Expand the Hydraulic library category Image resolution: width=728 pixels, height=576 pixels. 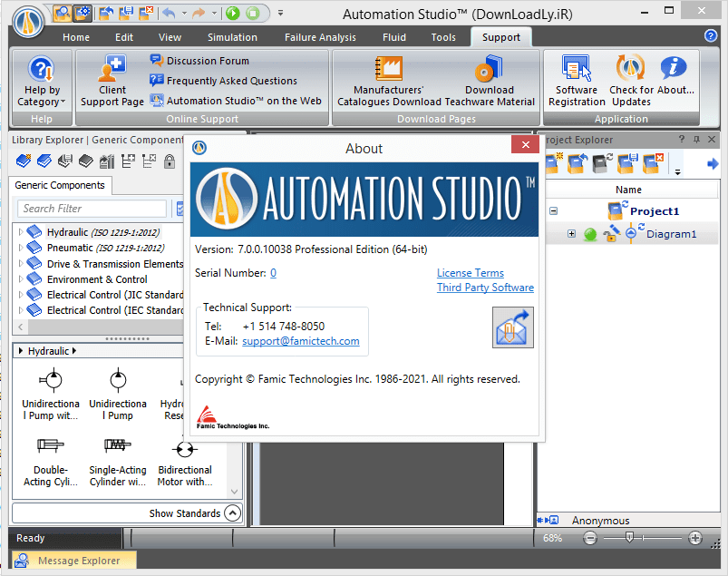click(x=20, y=232)
